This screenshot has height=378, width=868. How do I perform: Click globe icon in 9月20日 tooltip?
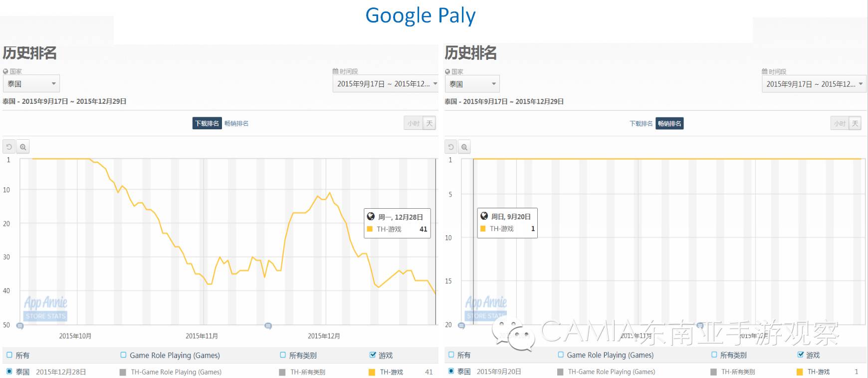[484, 216]
